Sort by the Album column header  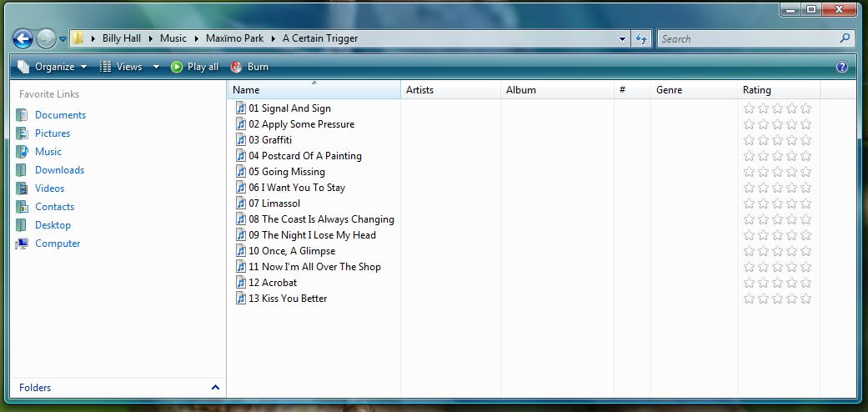(557, 90)
